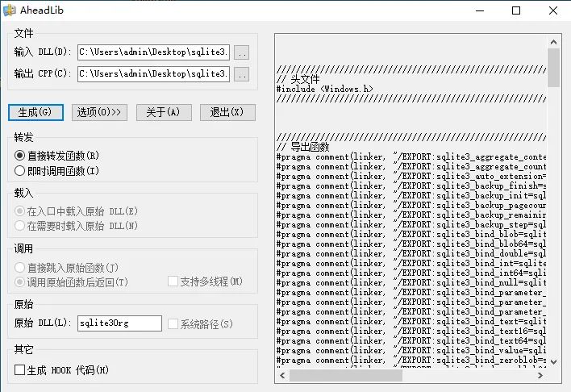Select 直接跳入原始函数(J) option
Screen dimensions: 571x392
[x=66, y=268]
